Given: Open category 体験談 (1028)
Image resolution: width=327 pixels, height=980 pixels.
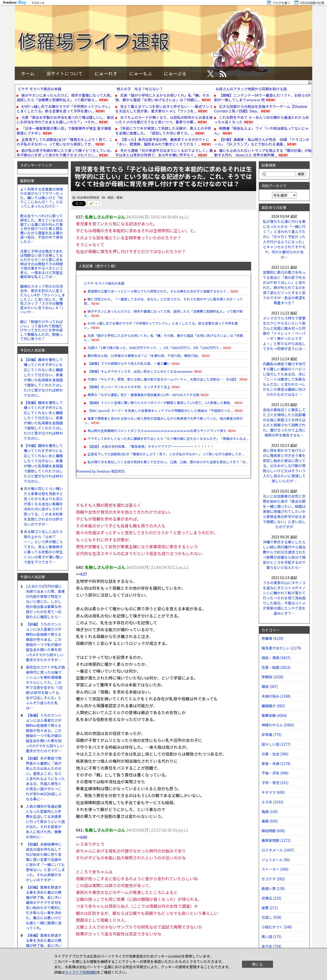Looking at the screenshot, I should (x=272, y=677).
